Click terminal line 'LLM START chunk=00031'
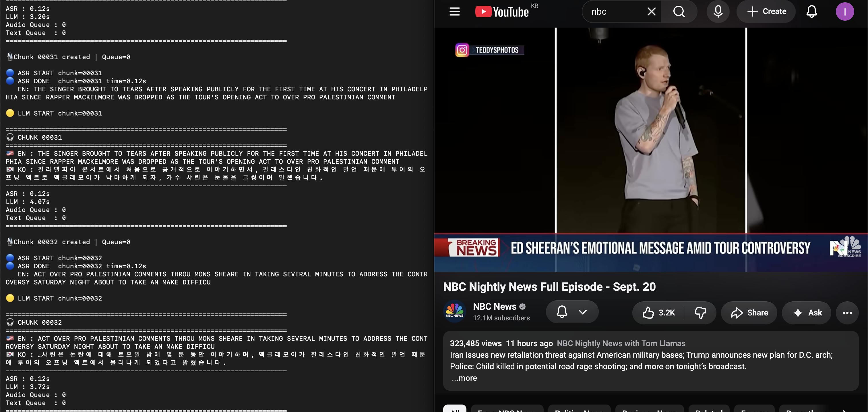 [x=54, y=113]
